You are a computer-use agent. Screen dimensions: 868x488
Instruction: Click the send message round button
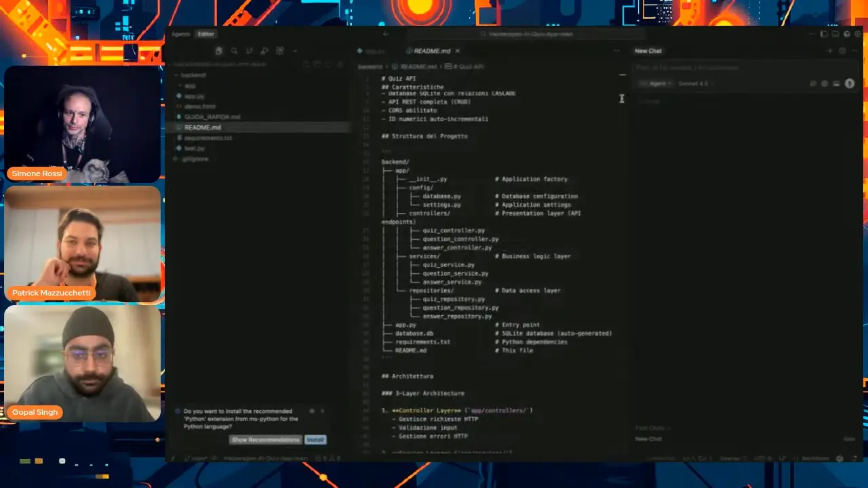[849, 83]
